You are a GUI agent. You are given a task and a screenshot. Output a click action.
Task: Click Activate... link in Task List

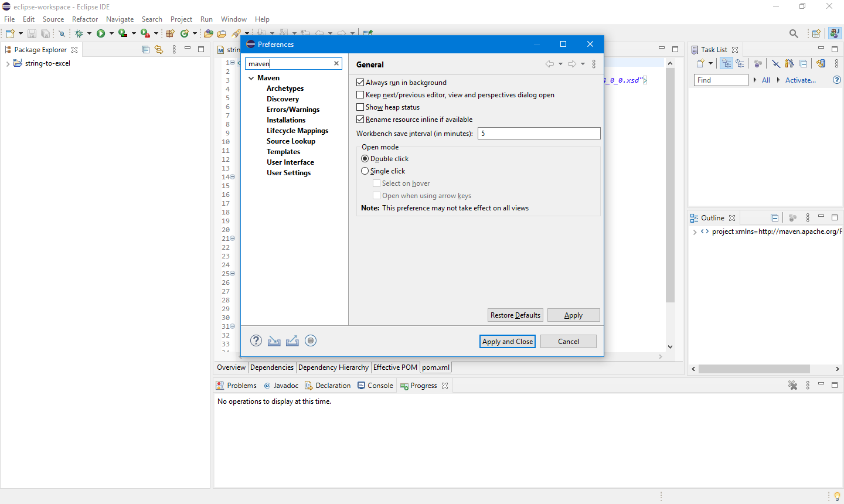coord(801,80)
